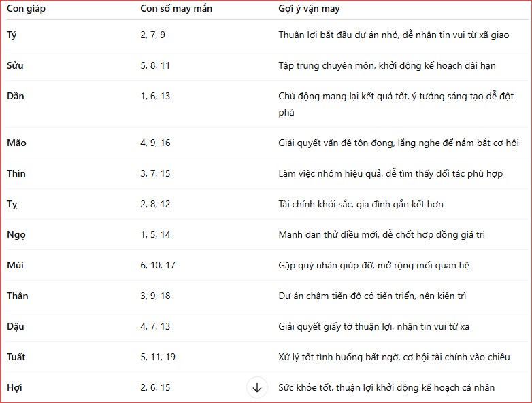Select the 'Tỵ' row label
The image size is (532, 403).
pos(12,205)
